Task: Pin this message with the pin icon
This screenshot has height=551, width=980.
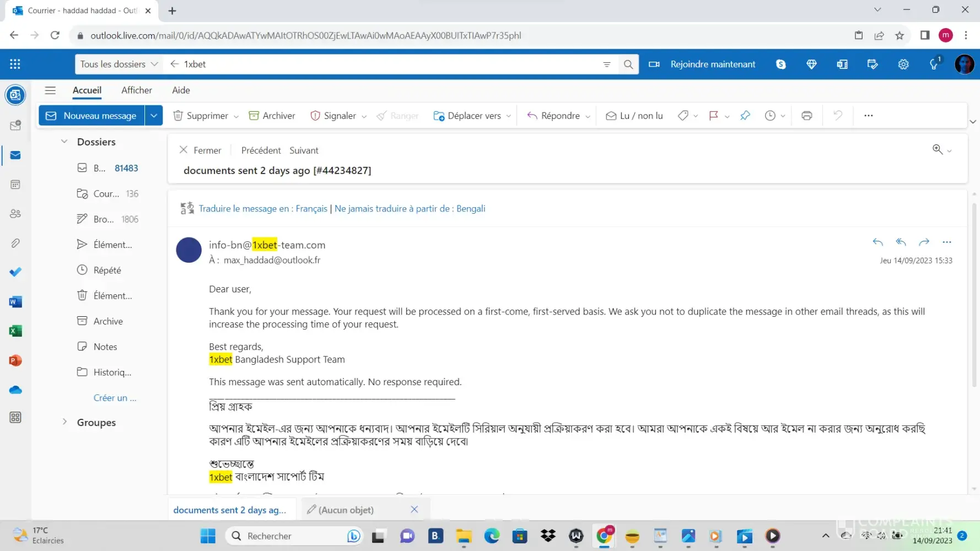Action: click(745, 116)
